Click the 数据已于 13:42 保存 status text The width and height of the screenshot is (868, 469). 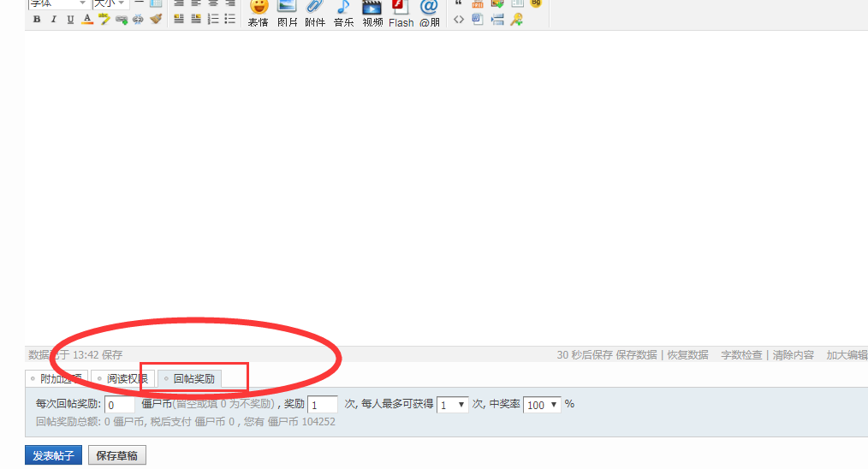coord(75,355)
